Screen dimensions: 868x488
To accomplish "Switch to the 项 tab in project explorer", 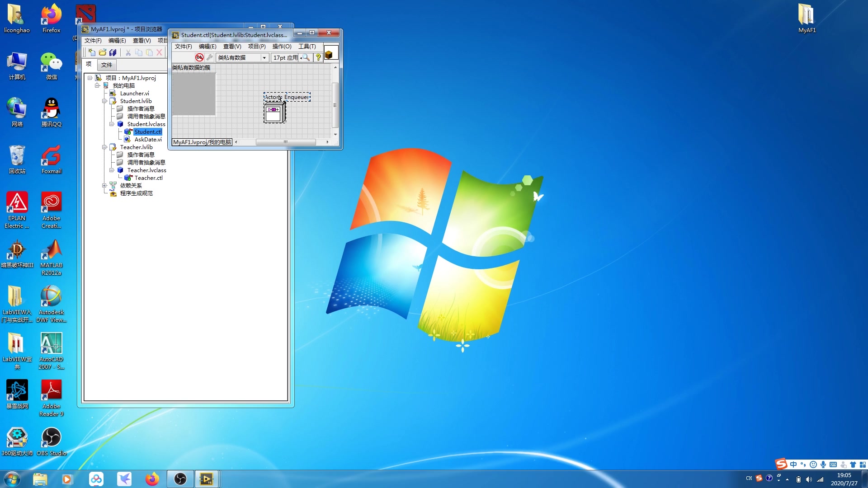I will [x=89, y=65].
